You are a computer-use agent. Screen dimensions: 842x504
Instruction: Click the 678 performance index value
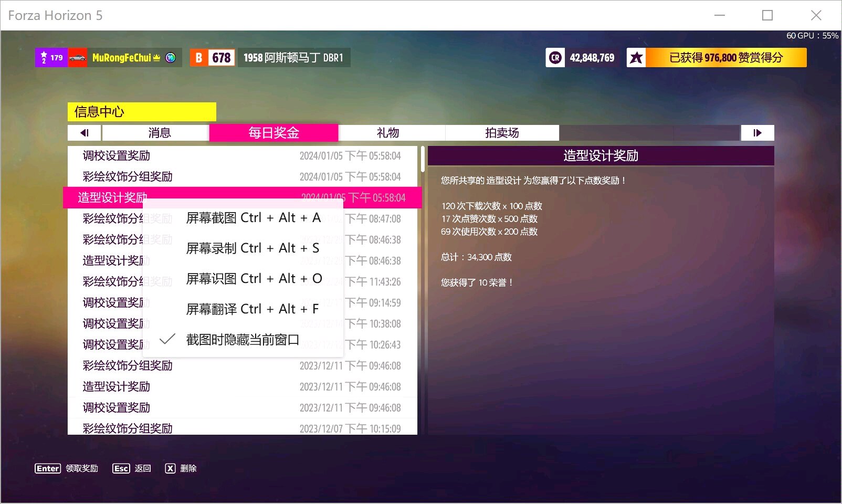pyautogui.click(x=221, y=58)
